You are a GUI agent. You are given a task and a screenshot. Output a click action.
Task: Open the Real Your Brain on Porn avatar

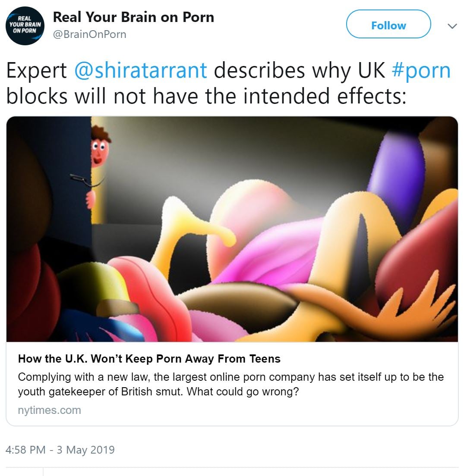25,26
